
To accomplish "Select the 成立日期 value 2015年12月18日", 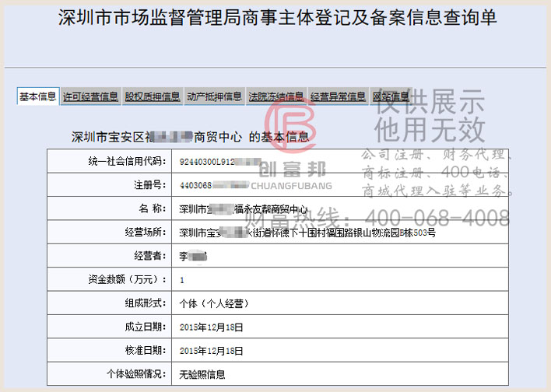I will 211,327.
